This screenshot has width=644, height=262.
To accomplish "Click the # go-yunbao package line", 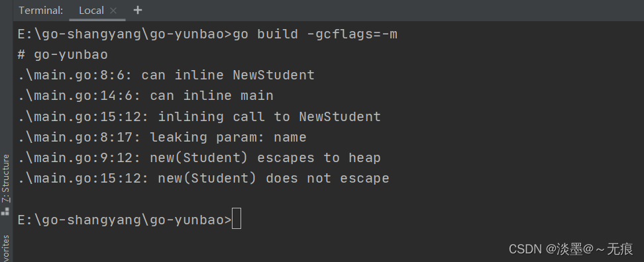I will pos(63,54).
